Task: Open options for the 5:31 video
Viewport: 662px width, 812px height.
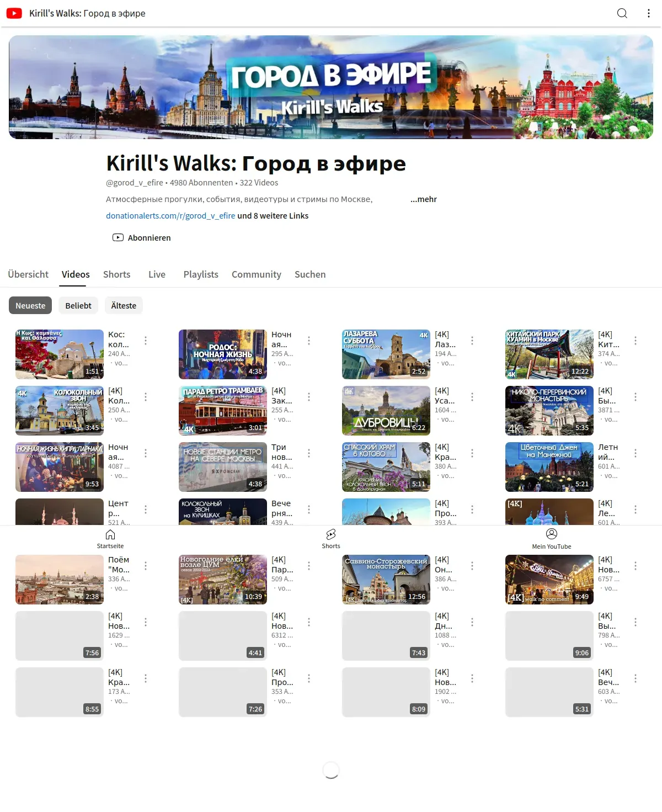Action: click(x=636, y=678)
